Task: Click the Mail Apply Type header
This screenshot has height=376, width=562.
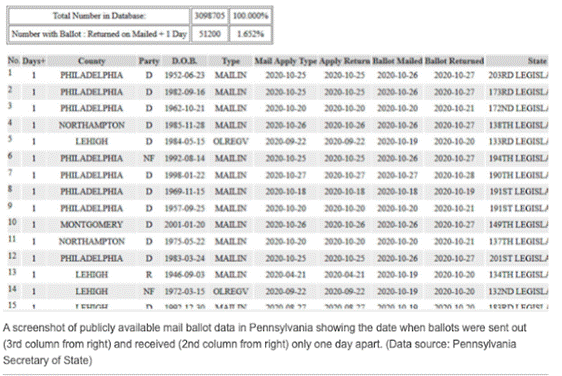Action: coord(286,61)
